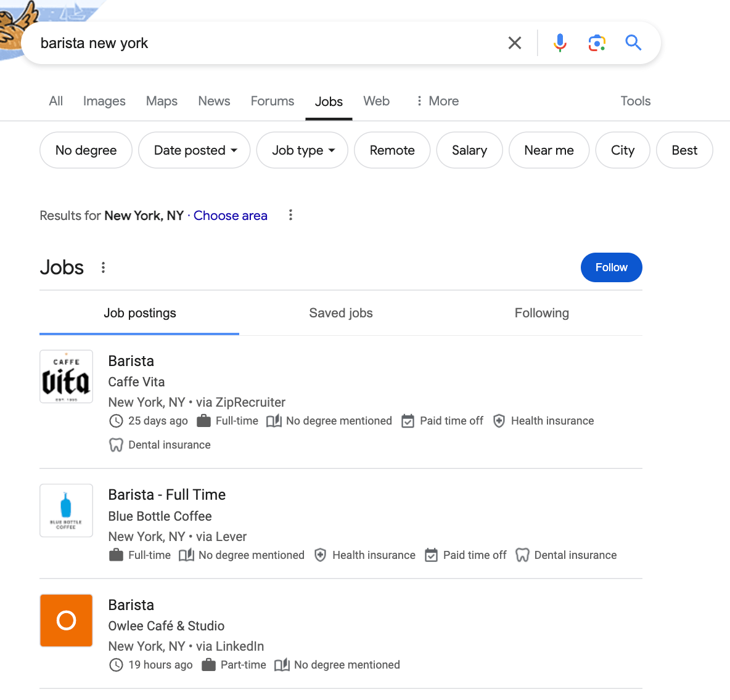The width and height of the screenshot is (730, 700).
Task: Open the Tools menu
Action: (636, 101)
